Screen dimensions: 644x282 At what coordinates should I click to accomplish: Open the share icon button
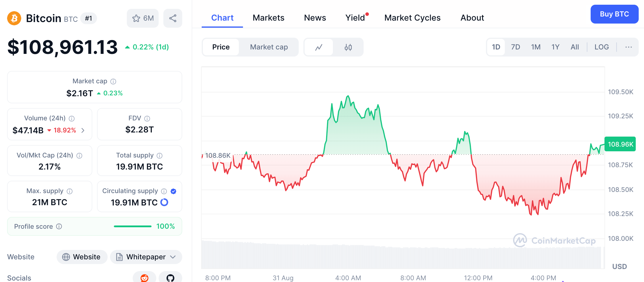tap(173, 18)
